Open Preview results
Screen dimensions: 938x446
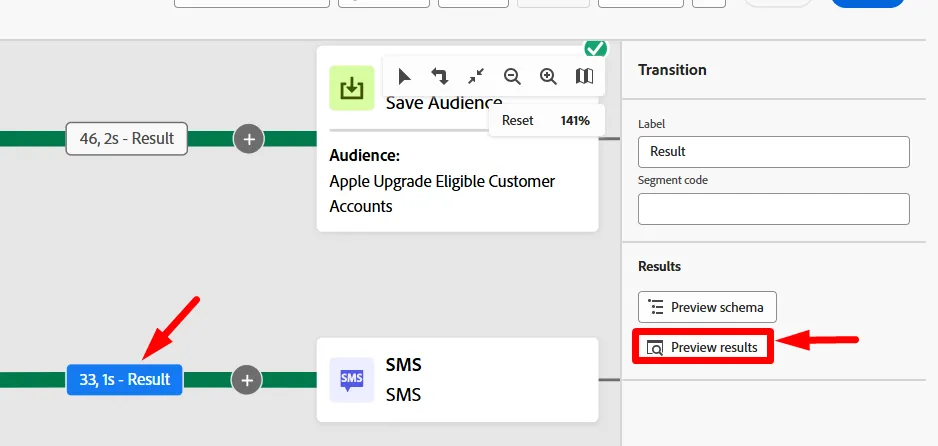[x=703, y=347]
